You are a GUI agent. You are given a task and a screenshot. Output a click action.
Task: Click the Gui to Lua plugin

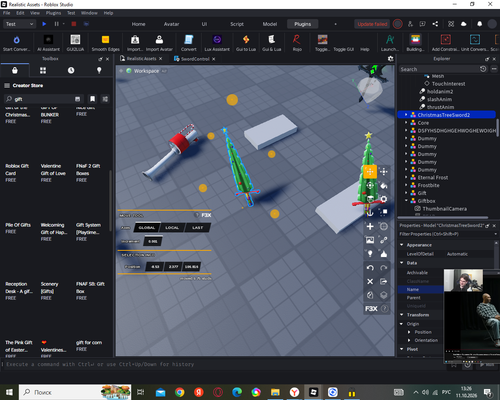click(246, 43)
